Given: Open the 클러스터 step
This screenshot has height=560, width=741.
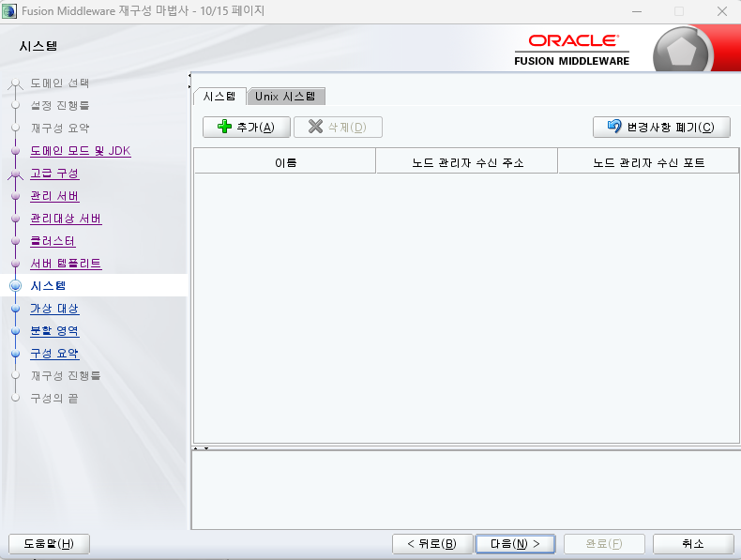Looking at the screenshot, I should click(x=53, y=241).
